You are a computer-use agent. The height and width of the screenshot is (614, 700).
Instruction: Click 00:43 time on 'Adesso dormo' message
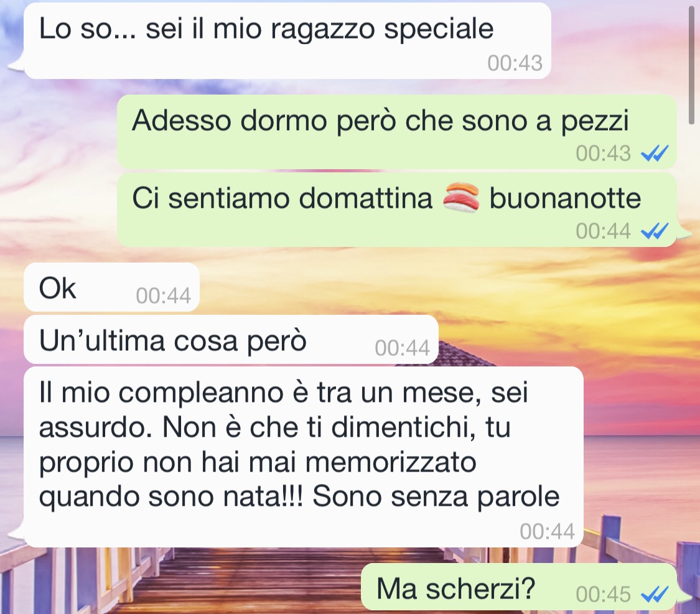coord(603,154)
